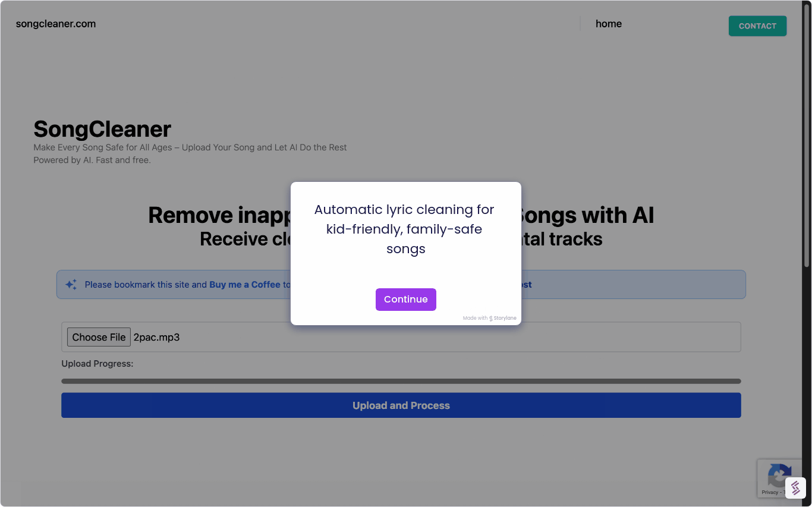Click the Upload Progress bar
The image size is (812, 507).
pos(401,380)
